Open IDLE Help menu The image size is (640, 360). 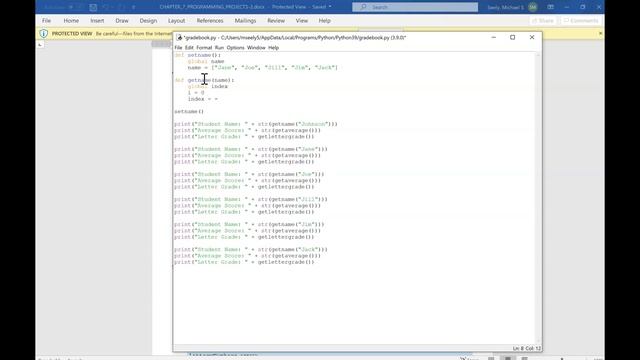tap(273, 48)
